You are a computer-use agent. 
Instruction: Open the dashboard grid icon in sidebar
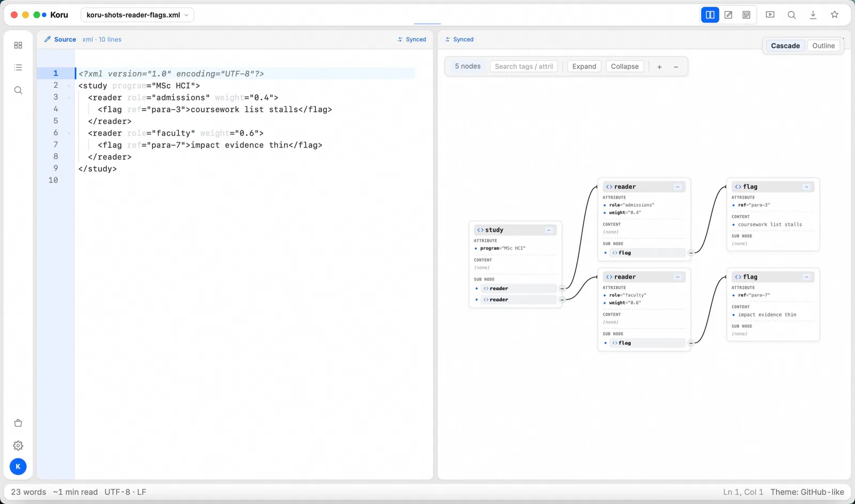click(18, 45)
